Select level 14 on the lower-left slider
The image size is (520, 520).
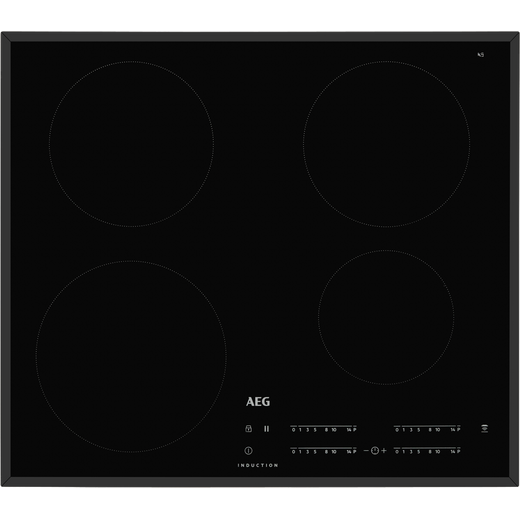(x=349, y=451)
